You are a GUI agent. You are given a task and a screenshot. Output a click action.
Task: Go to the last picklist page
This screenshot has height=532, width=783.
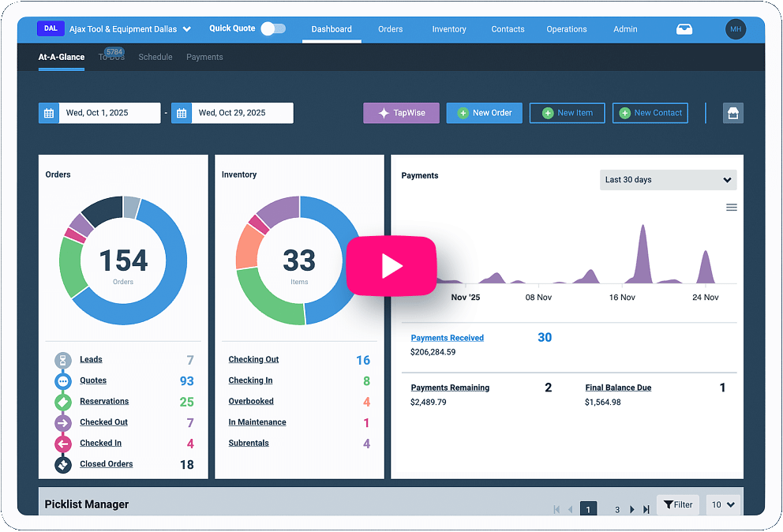(646, 510)
